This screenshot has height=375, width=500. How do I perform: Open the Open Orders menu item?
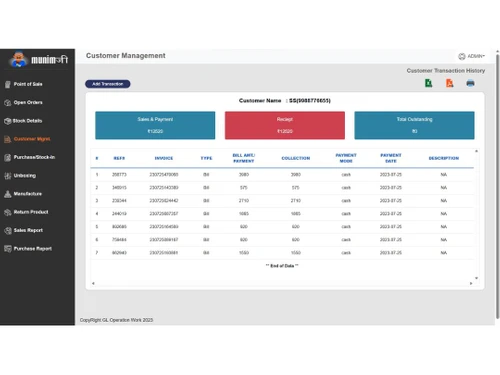click(28, 102)
